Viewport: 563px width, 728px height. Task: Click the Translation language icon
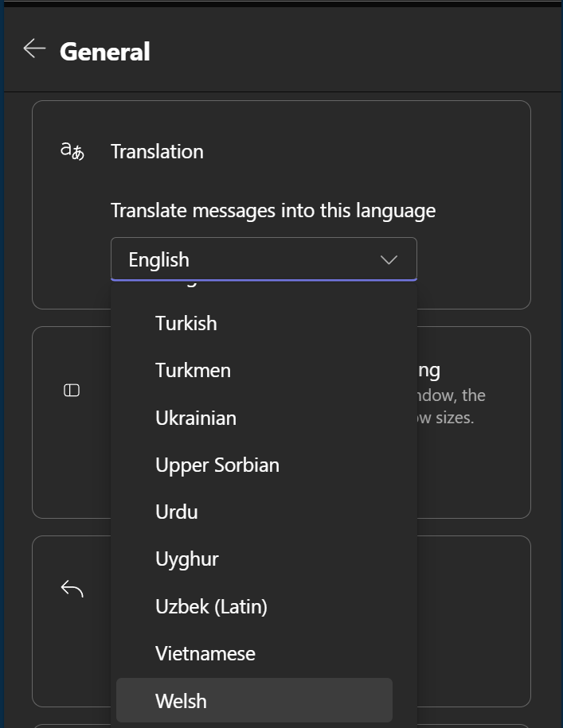click(x=72, y=151)
